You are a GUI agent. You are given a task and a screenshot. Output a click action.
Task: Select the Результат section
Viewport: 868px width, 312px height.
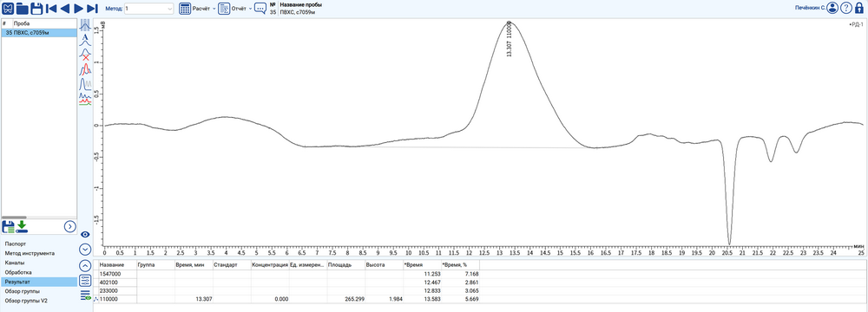39,282
